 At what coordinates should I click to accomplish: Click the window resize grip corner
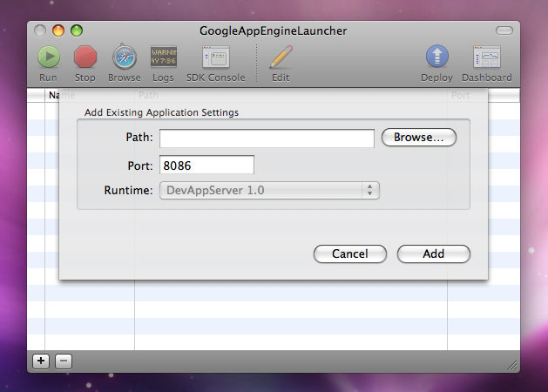(512, 366)
